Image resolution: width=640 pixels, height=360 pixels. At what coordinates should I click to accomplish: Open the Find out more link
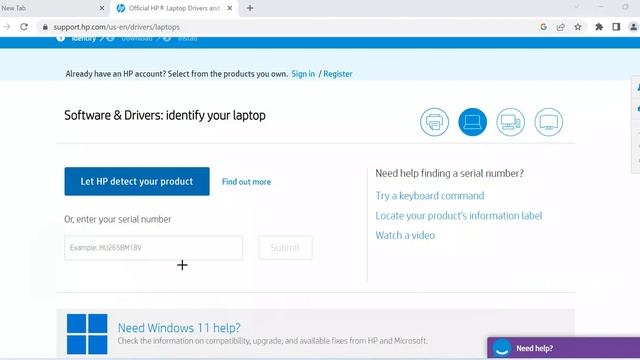point(246,182)
